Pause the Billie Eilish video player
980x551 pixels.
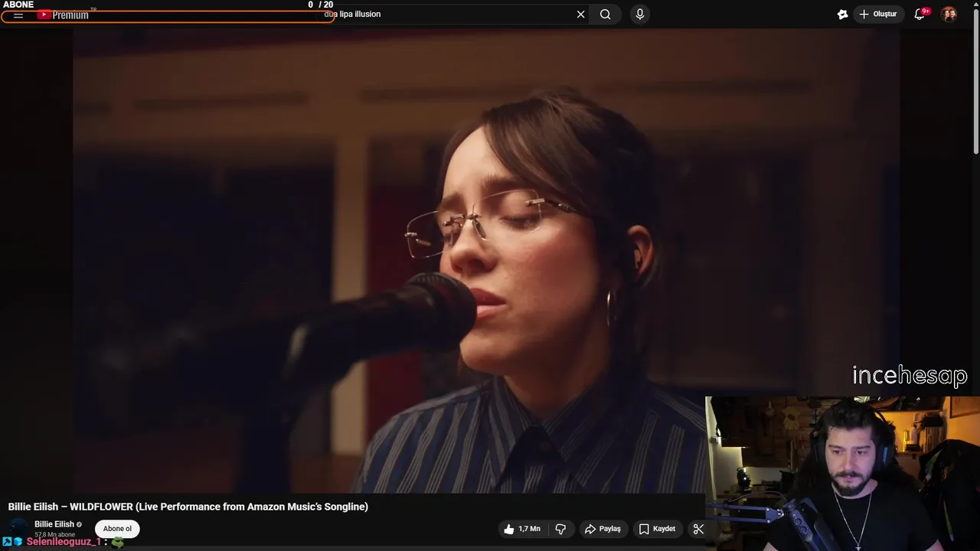point(486,260)
